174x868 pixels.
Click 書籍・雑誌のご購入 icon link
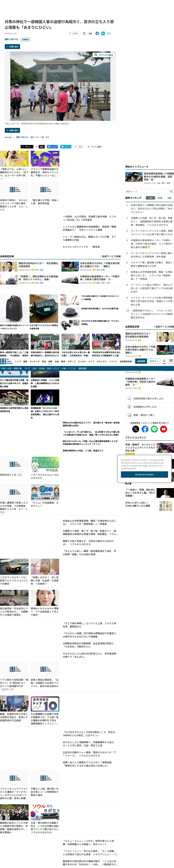[x=150, y=415]
